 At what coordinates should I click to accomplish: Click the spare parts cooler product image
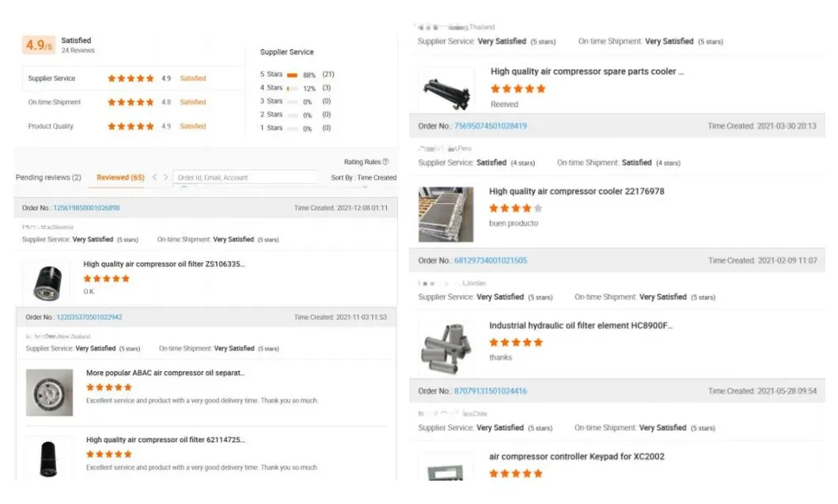pos(446,89)
